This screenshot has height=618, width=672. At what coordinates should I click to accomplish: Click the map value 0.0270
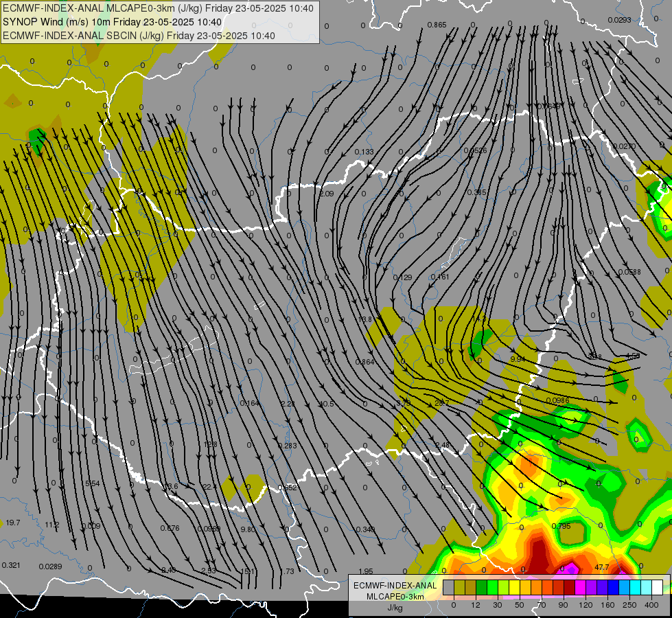coord(624,146)
